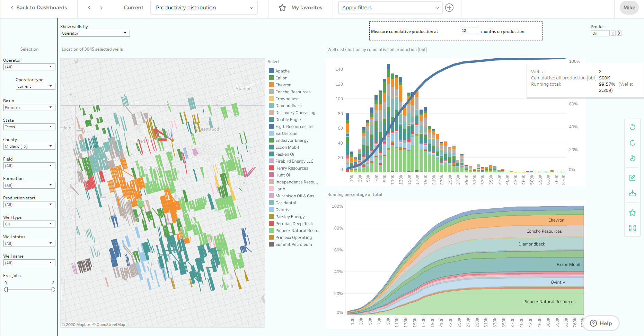644x336 pixels.
Task: Select the Endeavor Energy legend swatch
Action: coord(271,140)
